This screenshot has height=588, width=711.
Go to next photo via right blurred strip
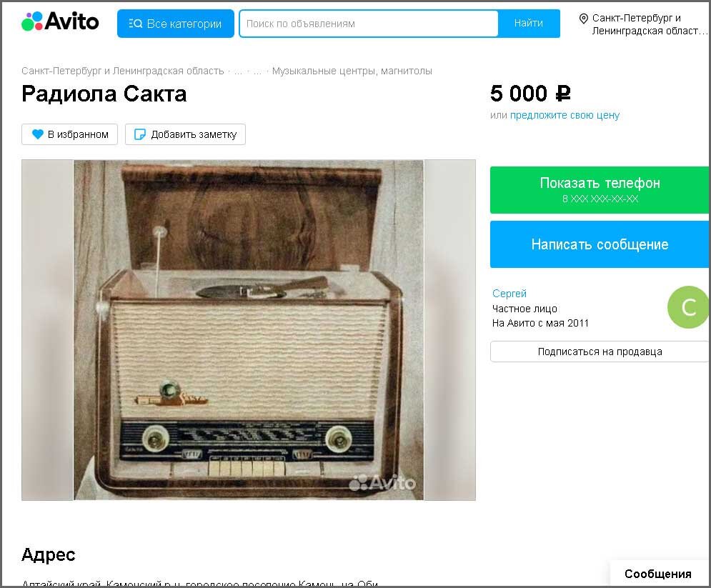coord(449,330)
